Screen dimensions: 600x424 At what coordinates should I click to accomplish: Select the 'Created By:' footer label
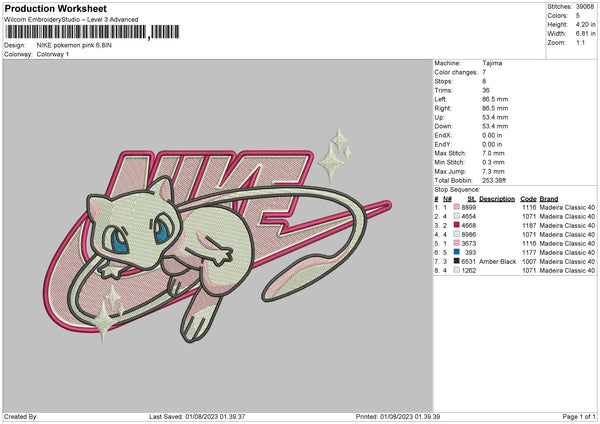point(21,416)
